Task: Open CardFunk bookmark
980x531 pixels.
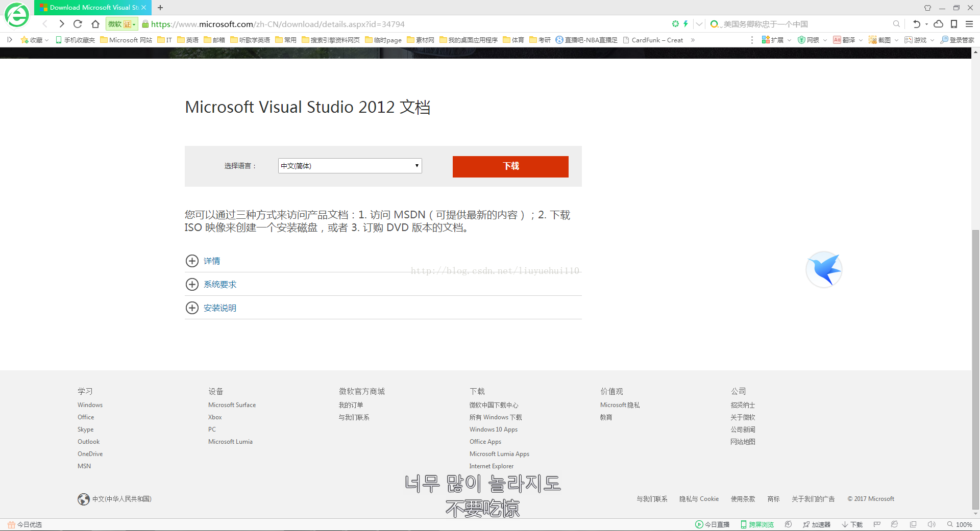Action: [653, 40]
